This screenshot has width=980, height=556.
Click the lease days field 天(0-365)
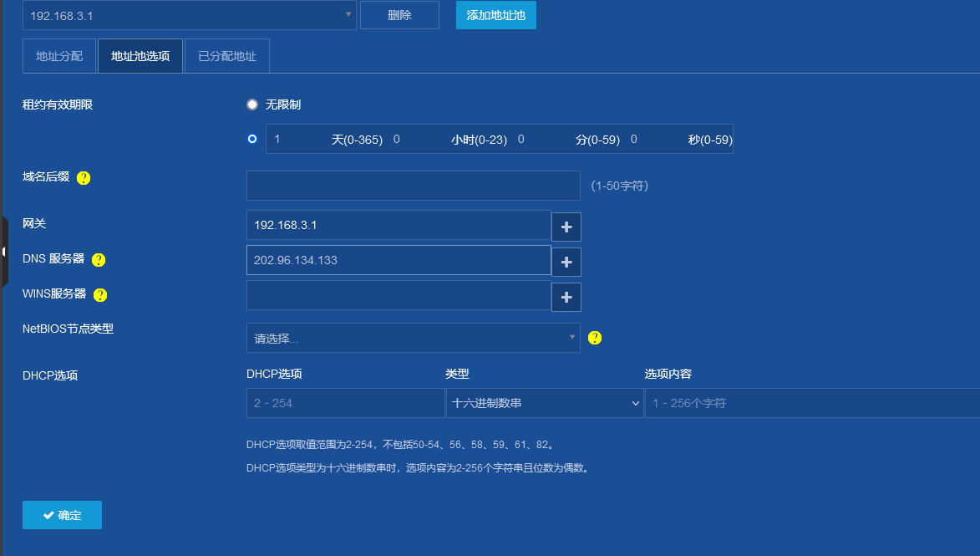[298, 139]
